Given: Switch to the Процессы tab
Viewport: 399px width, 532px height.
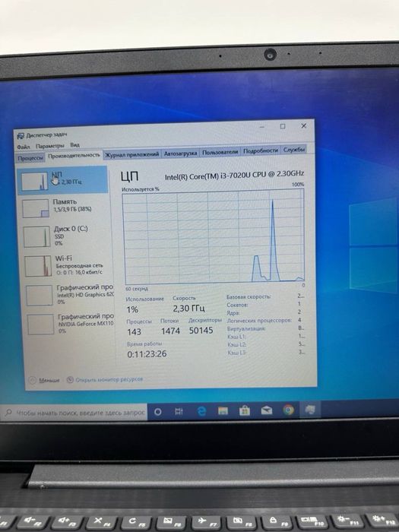Looking at the screenshot, I should (30, 158).
